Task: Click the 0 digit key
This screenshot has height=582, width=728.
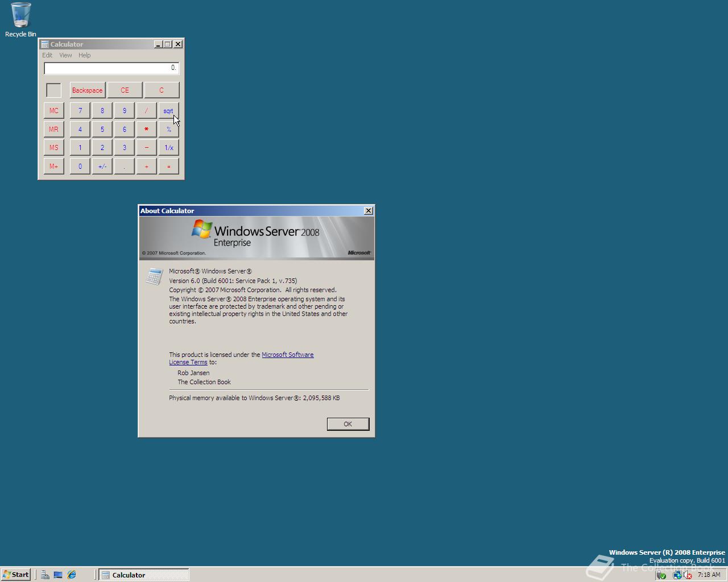Action: pos(80,167)
